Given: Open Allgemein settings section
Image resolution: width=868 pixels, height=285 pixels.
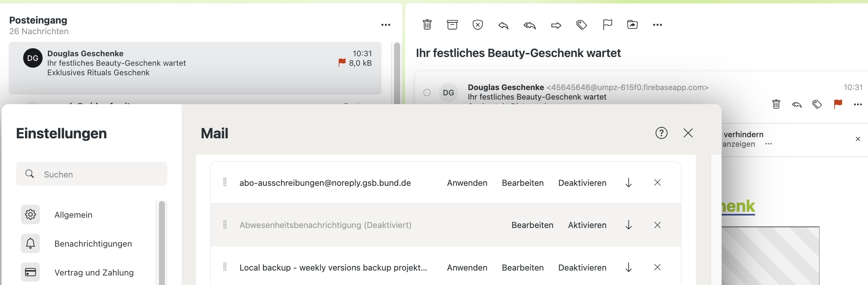Looking at the screenshot, I should tap(73, 215).
